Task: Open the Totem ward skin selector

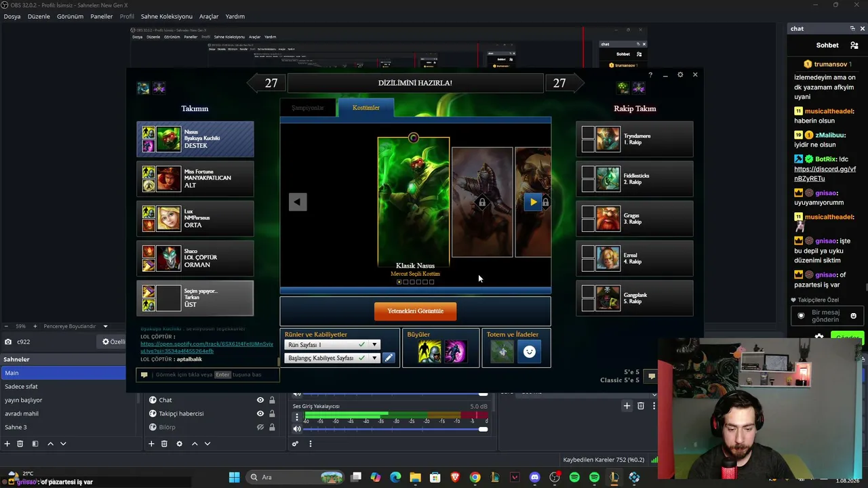Action: pyautogui.click(x=502, y=352)
